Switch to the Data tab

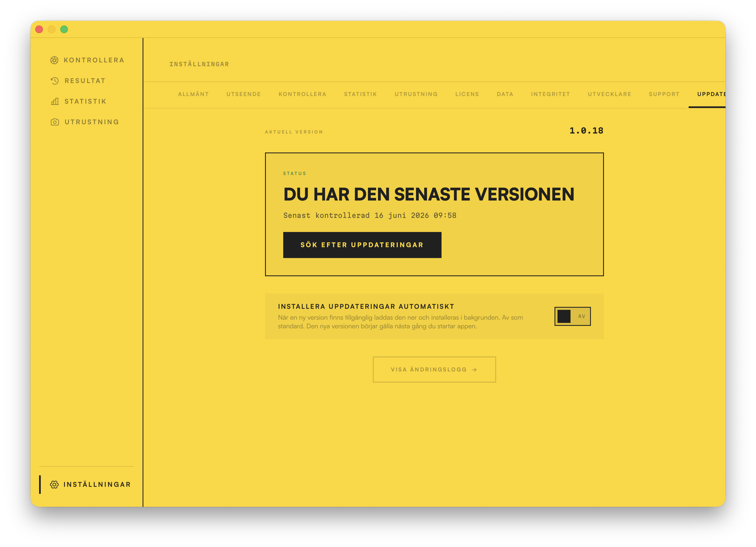(505, 94)
